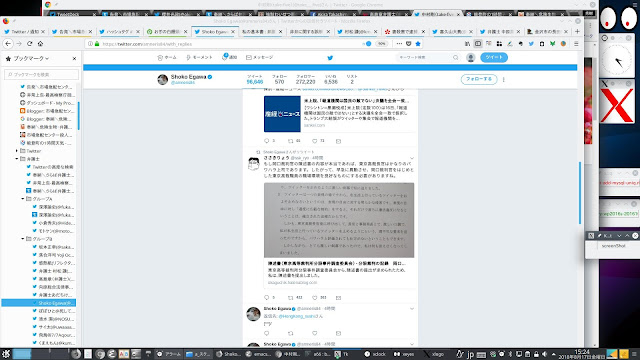Image resolution: width=640 pixels, height=360 pixels.
Task: Click the Twitter extension icon in Firefox toolbar
Action: (x=531, y=44)
